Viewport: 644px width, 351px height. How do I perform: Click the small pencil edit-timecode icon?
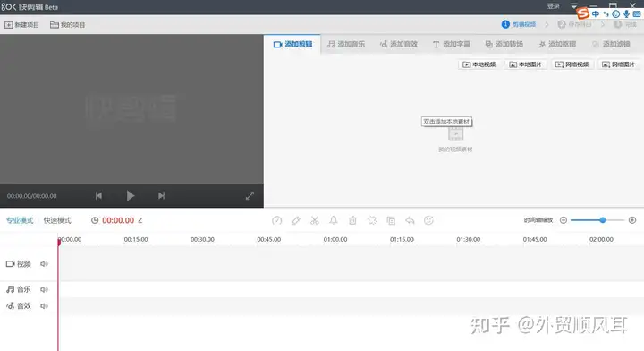[140, 220]
